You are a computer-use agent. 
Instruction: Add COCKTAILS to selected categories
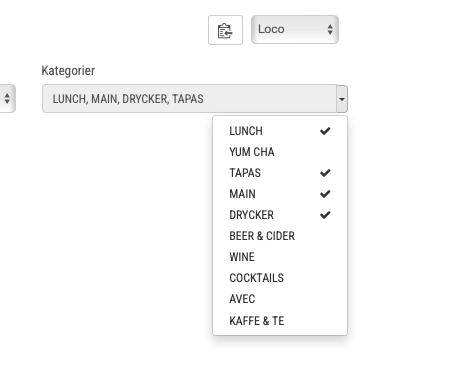pyautogui.click(x=280, y=278)
